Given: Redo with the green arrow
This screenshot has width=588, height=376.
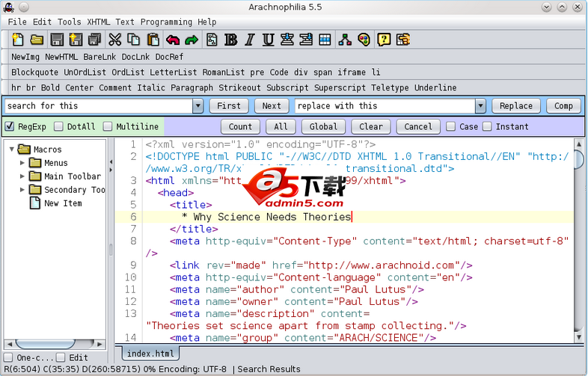Looking at the screenshot, I should (x=192, y=40).
